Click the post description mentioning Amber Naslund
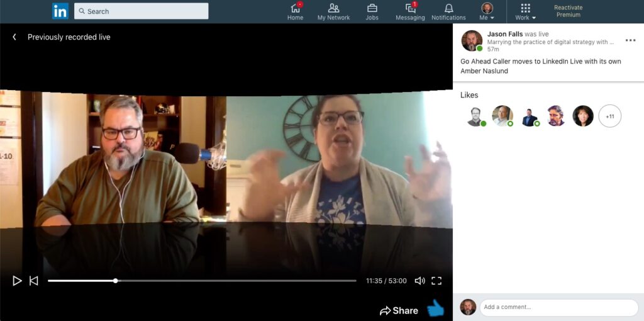 coord(540,66)
